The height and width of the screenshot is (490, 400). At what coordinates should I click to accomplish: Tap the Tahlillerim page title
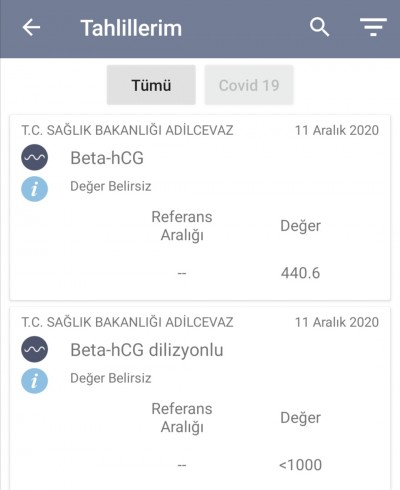(x=131, y=28)
